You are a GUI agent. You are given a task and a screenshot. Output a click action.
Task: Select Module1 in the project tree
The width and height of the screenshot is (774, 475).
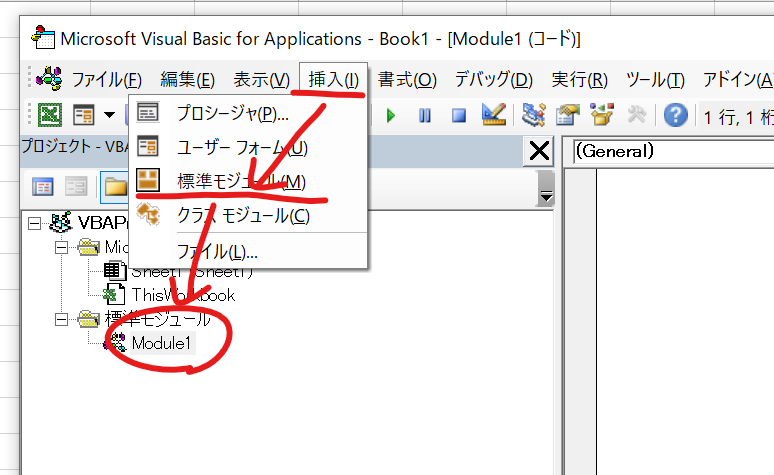161,343
